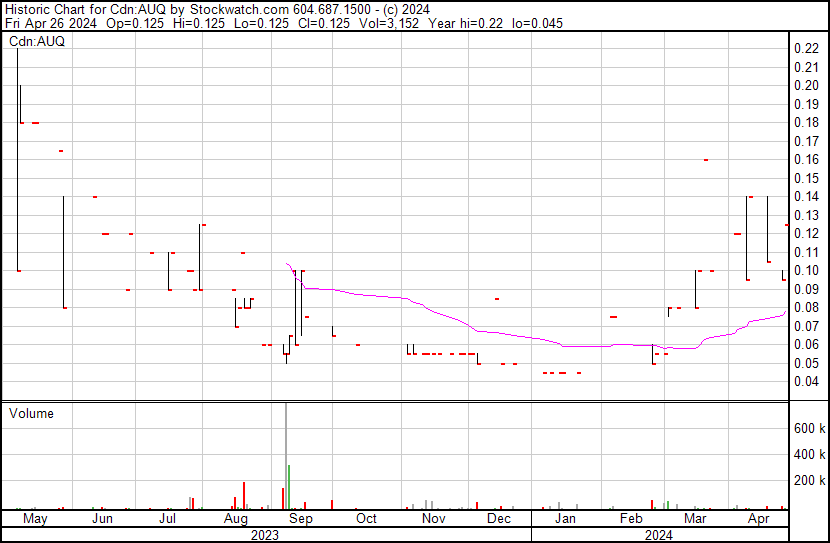Click the Feb month label
The image size is (830, 543).
click(x=631, y=519)
